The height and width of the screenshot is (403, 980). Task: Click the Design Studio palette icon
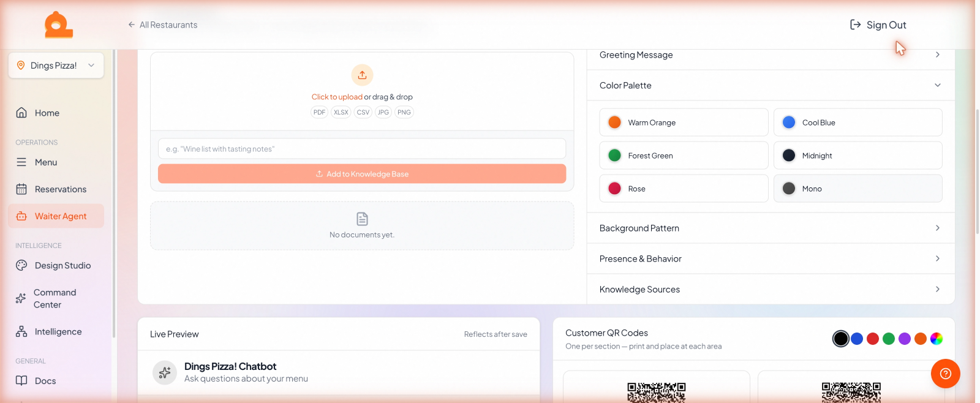[x=21, y=265]
